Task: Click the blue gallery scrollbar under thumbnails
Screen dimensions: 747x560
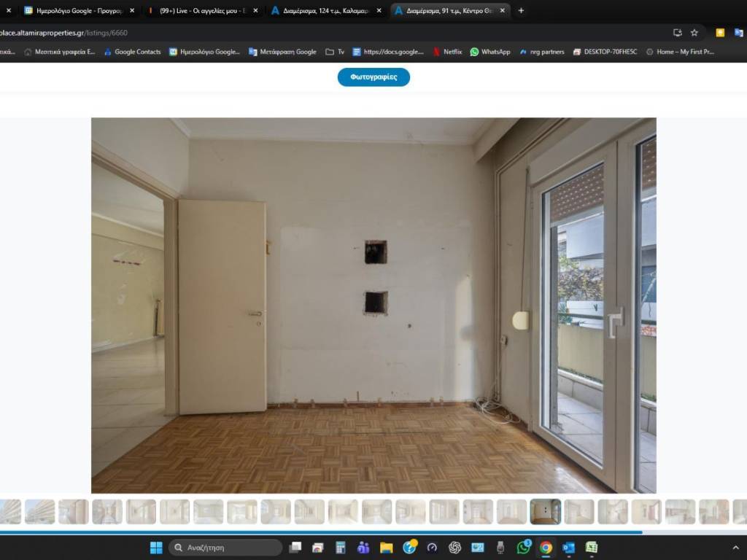Action: [x=321, y=532]
